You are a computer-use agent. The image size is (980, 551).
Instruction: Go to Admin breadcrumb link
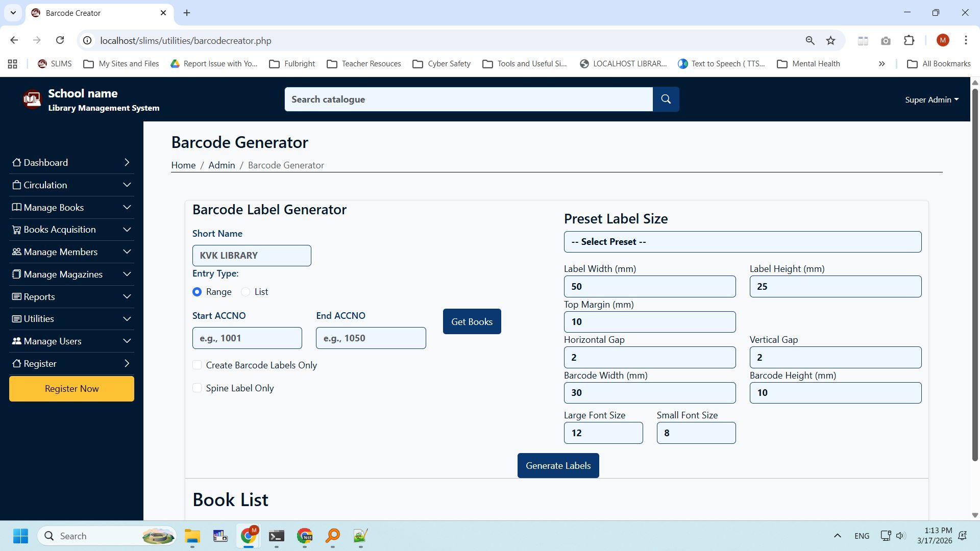[222, 165]
